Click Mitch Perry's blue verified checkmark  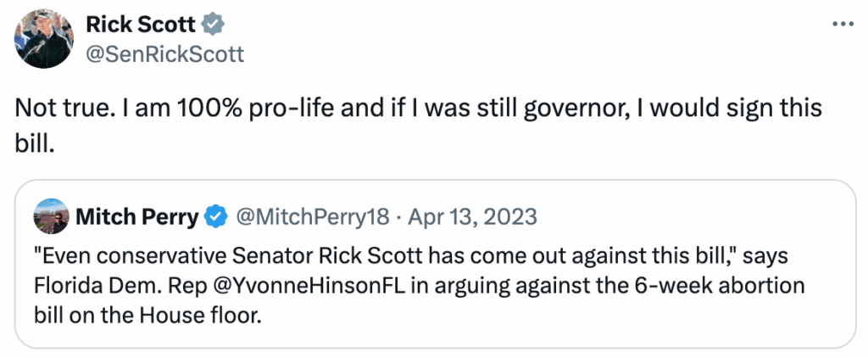(x=215, y=217)
